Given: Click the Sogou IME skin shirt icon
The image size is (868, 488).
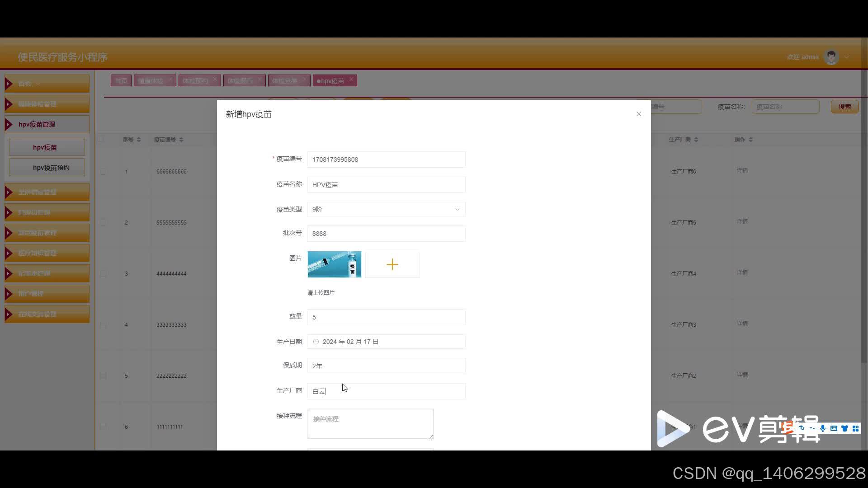Looking at the screenshot, I should (844, 428).
